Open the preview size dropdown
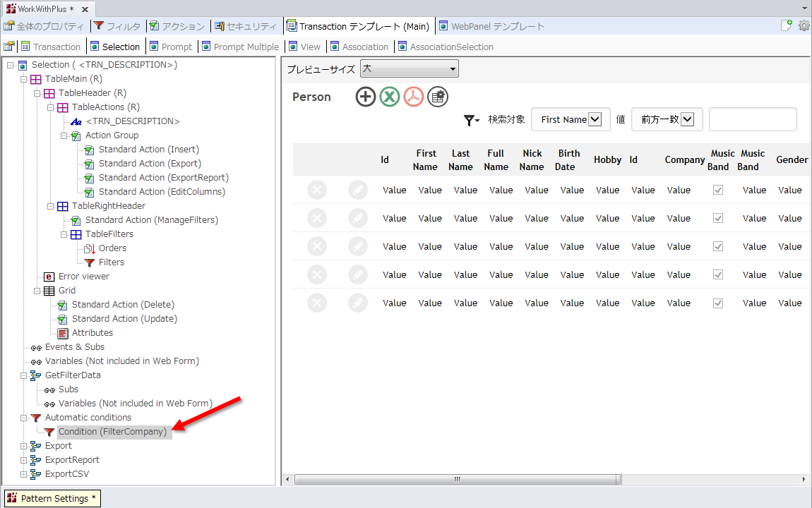Viewport: 812px width, 508px height. pos(409,68)
